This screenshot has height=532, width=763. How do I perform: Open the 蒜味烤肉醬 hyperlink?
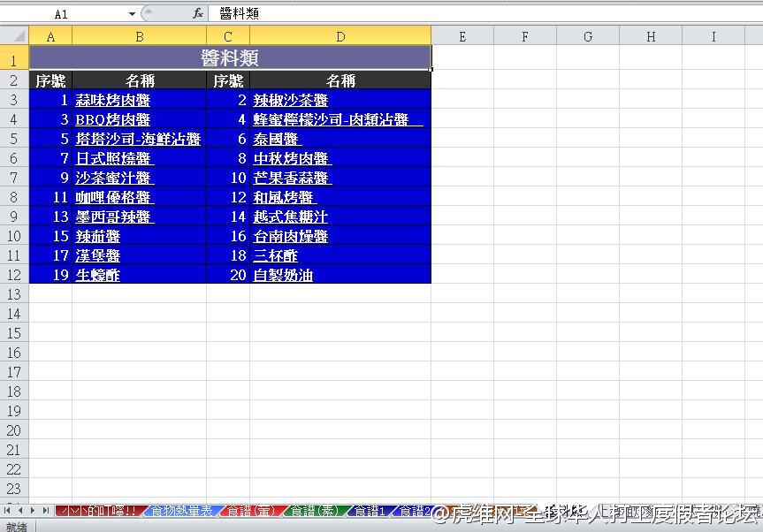tap(113, 100)
